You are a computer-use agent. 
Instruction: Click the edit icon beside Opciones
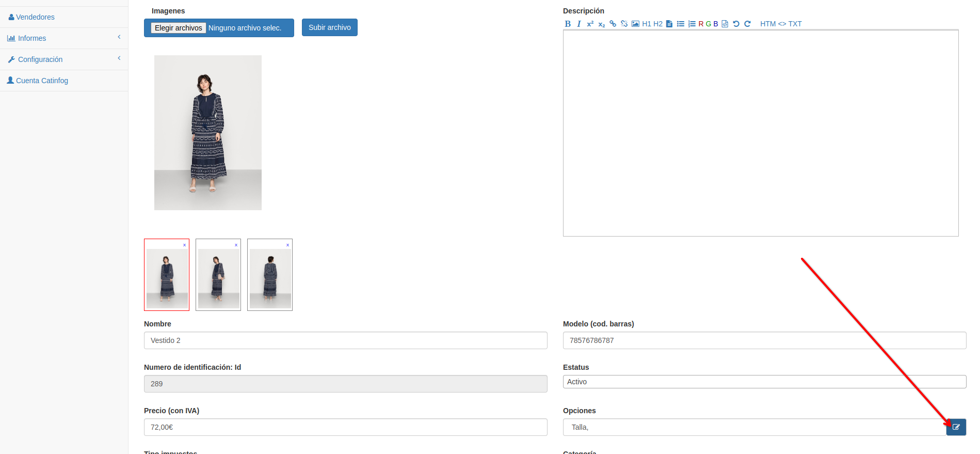click(x=956, y=427)
